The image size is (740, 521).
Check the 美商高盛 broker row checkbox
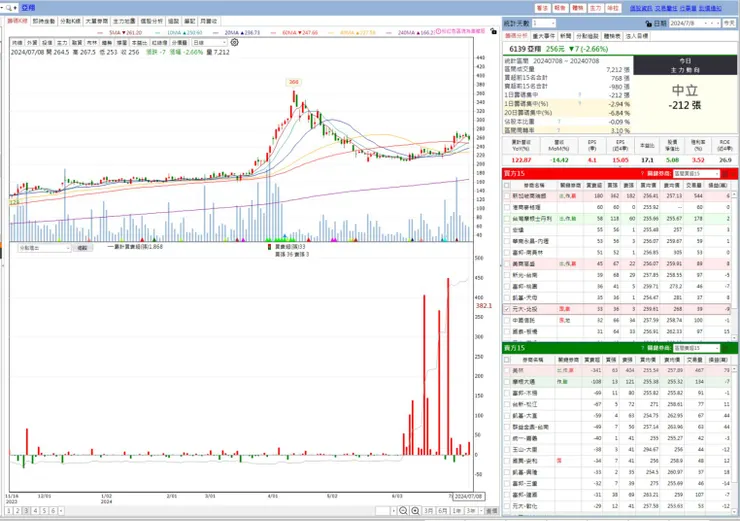click(507, 264)
